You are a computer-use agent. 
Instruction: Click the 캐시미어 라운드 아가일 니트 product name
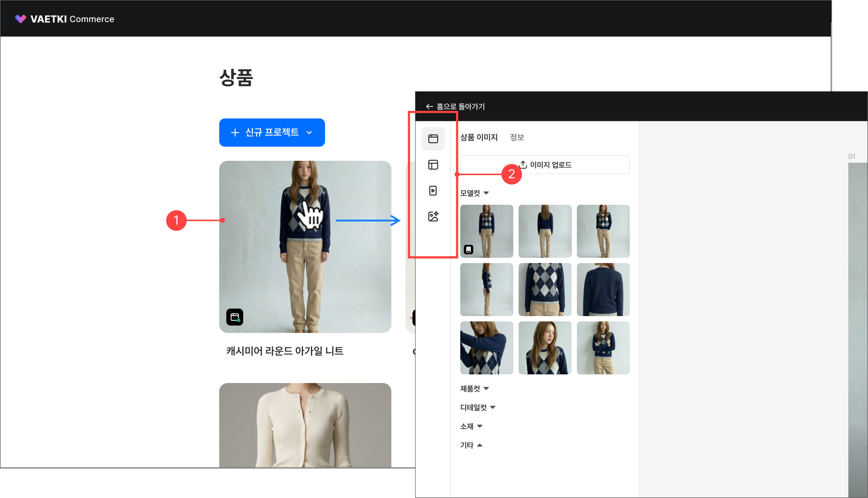(285, 351)
